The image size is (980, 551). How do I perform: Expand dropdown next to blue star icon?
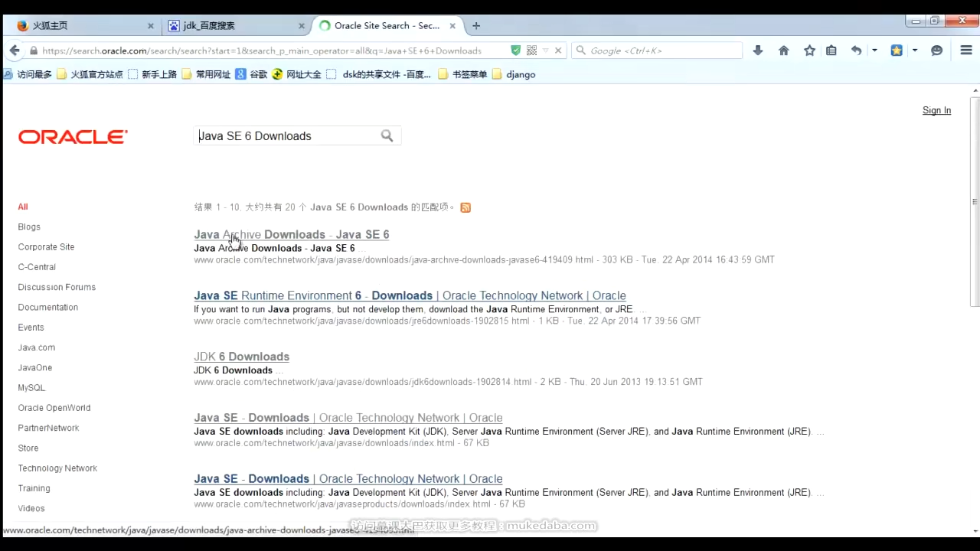[x=915, y=51]
